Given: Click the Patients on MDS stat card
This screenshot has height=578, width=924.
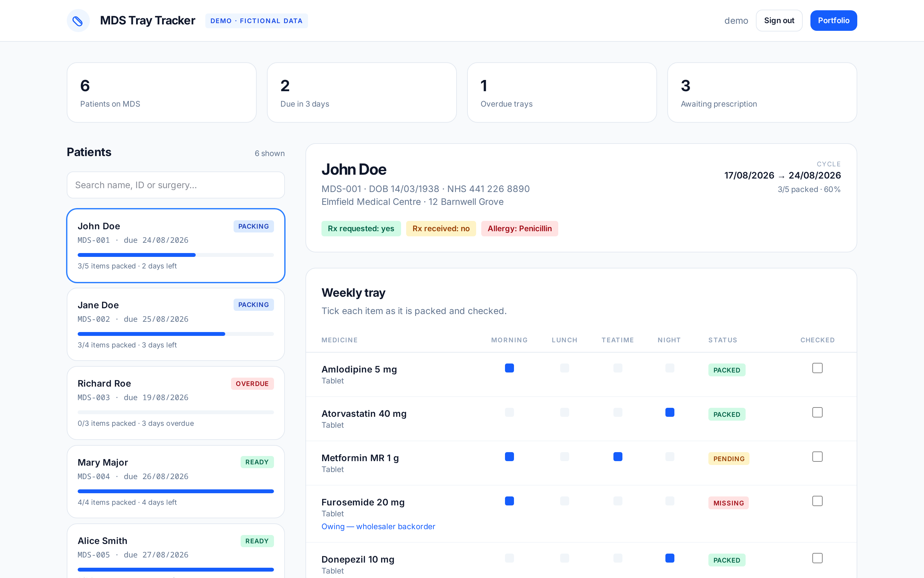Looking at the screenshot, I should click(161, 92).
